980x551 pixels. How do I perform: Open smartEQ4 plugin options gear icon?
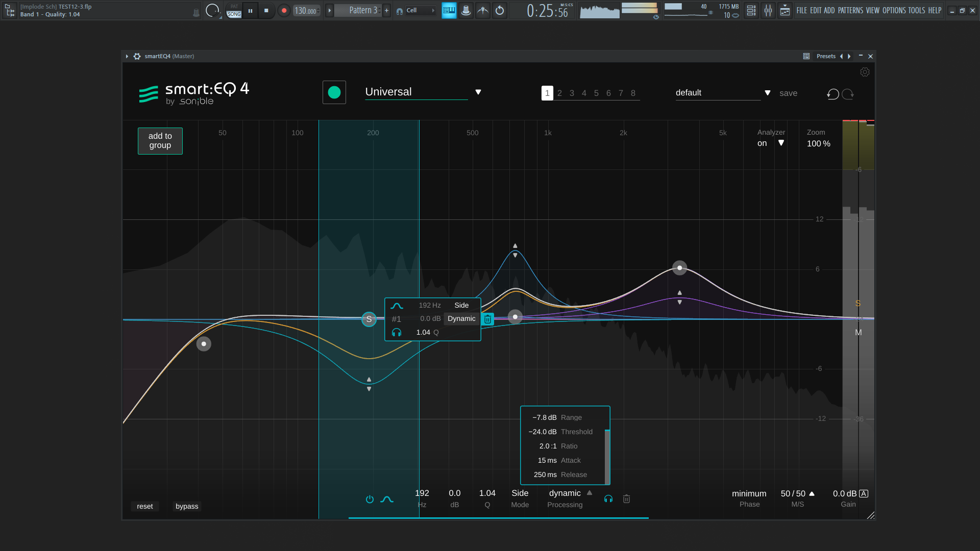(x=137, y=56)
